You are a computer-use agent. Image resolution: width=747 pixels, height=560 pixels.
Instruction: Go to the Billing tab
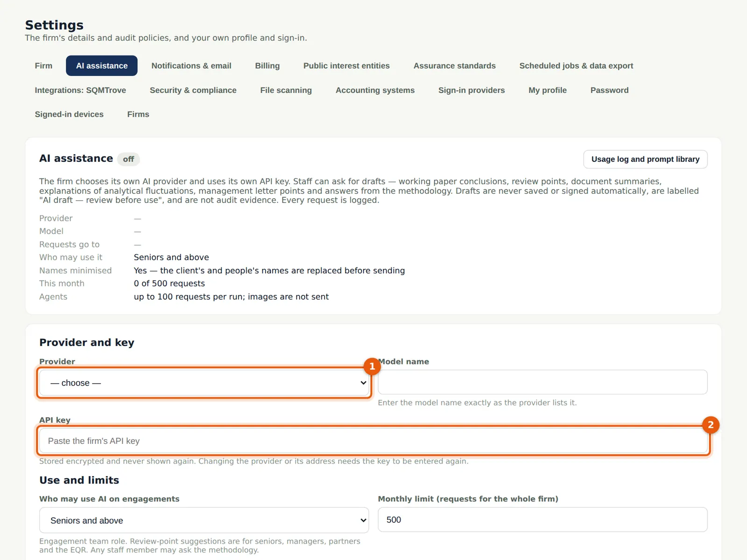pos(268,66)
